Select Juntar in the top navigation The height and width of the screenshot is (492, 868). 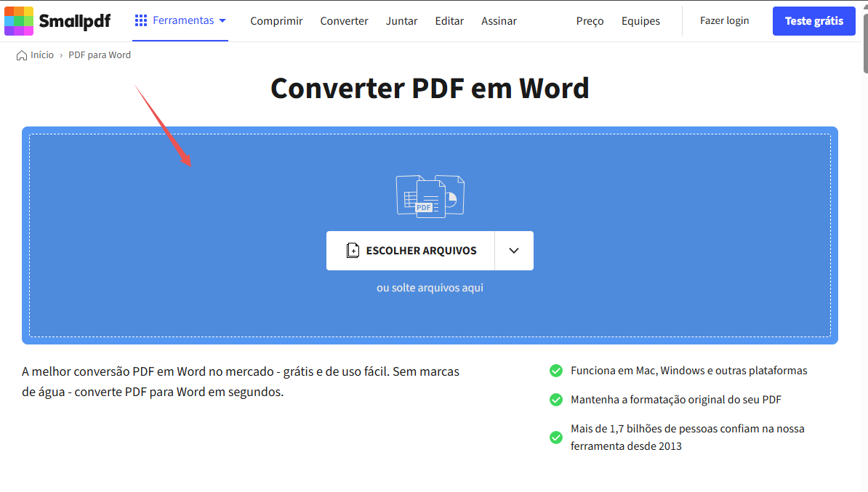click(401, 21)
